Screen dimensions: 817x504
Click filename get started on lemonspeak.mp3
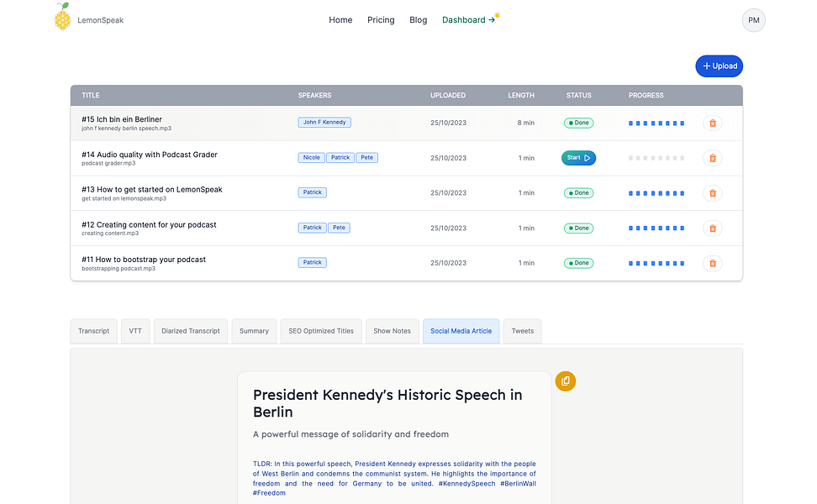coord(124,198)
